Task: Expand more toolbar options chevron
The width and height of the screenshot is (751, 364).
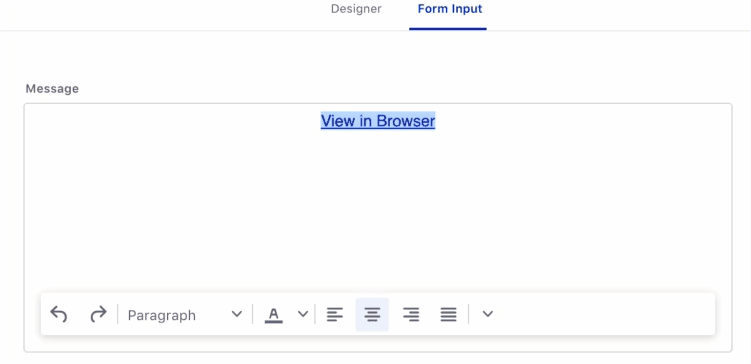Action: [x=488, y=315]
